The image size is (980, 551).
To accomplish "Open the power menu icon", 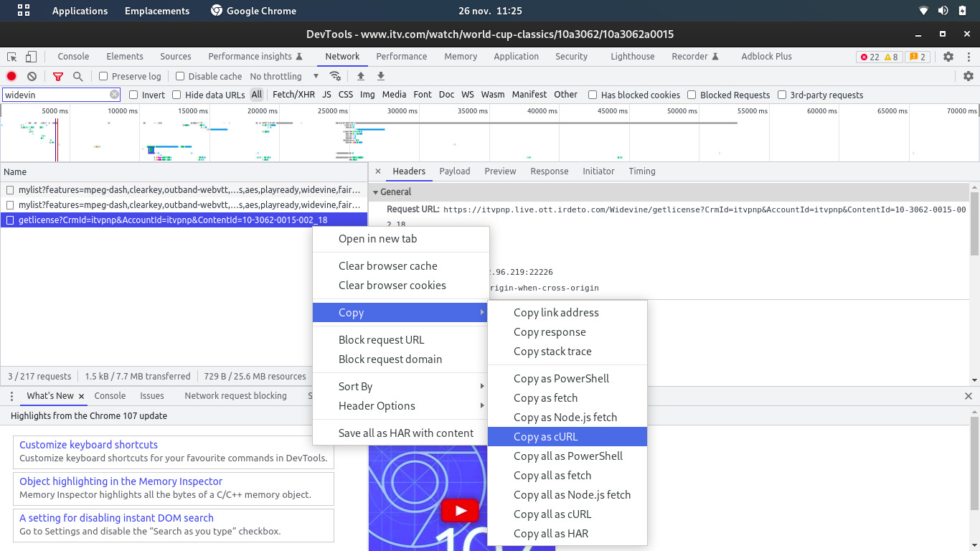I will point(962,11).
